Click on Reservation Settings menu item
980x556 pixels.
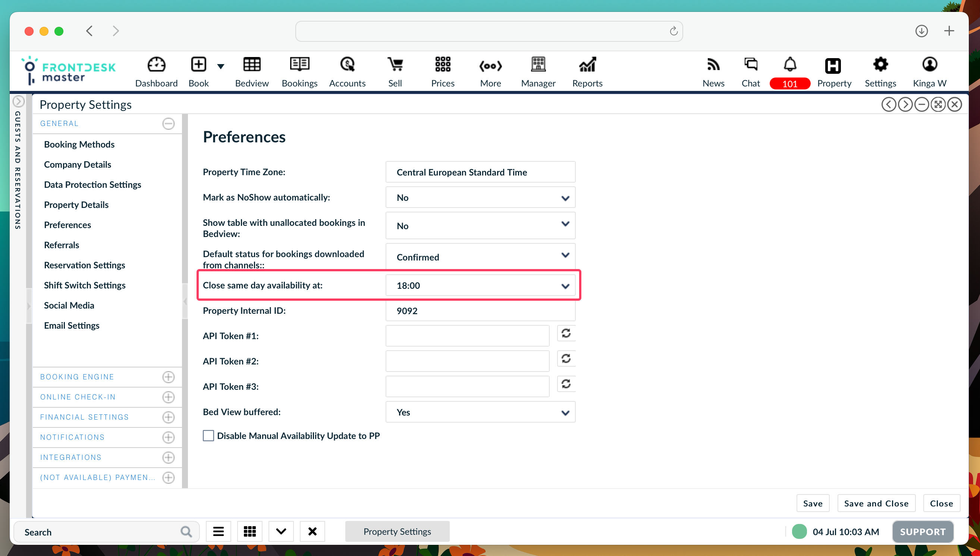[84, 265]
